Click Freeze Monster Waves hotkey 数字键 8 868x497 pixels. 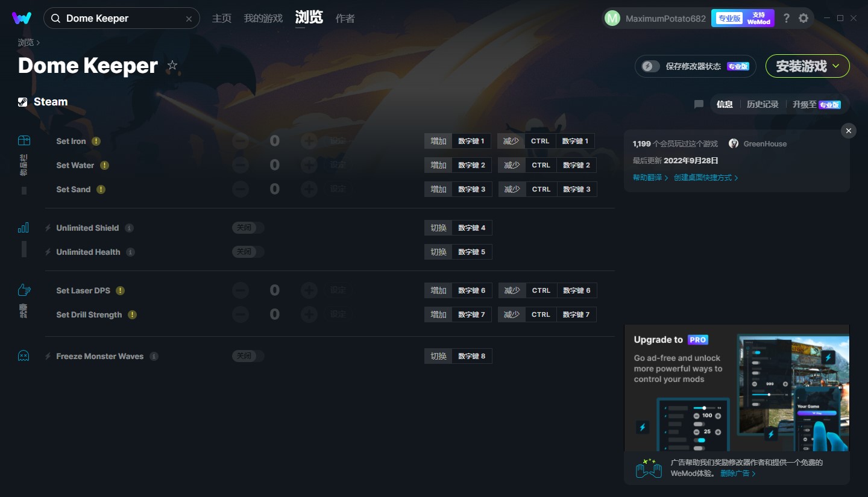click(458, 356)
